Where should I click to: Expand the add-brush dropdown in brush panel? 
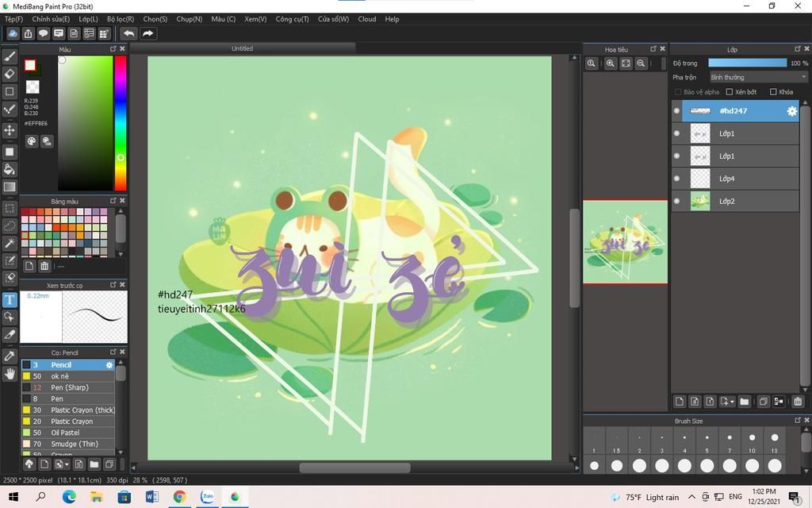point(62,464)
